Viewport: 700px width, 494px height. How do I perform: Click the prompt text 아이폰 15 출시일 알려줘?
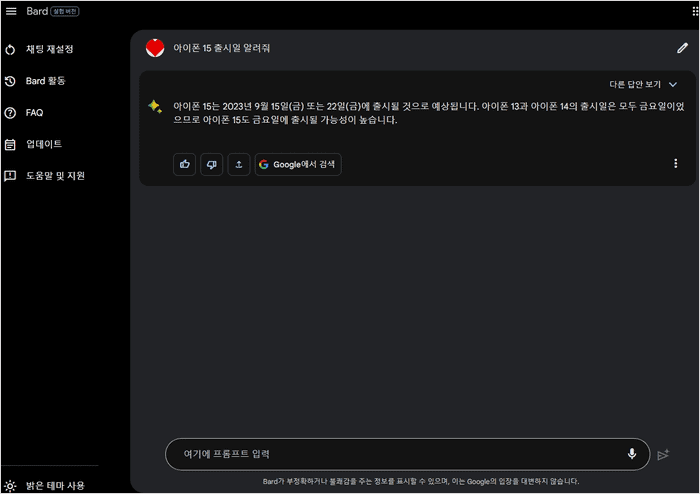click(221, 48)
